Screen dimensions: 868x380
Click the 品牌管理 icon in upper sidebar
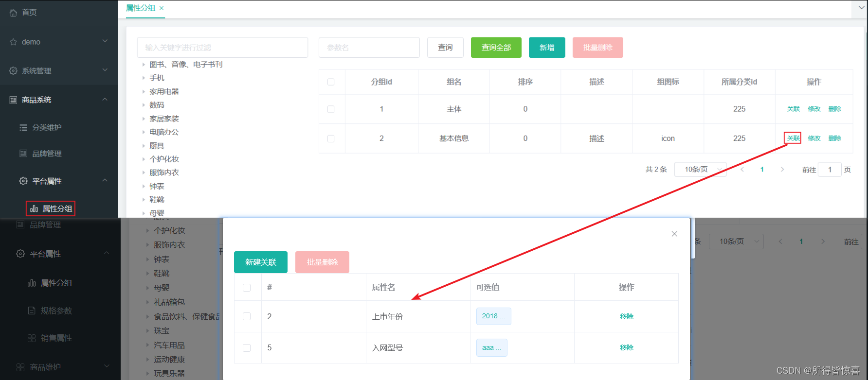point(23,154)
